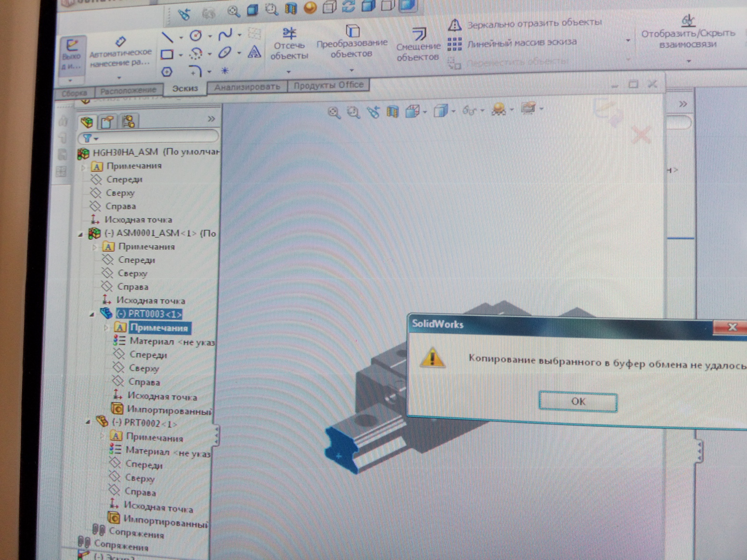Collapse the PRT0003<1> tree node
The width and height of the screenshot is (747, 560).
(x=92, y=315)
